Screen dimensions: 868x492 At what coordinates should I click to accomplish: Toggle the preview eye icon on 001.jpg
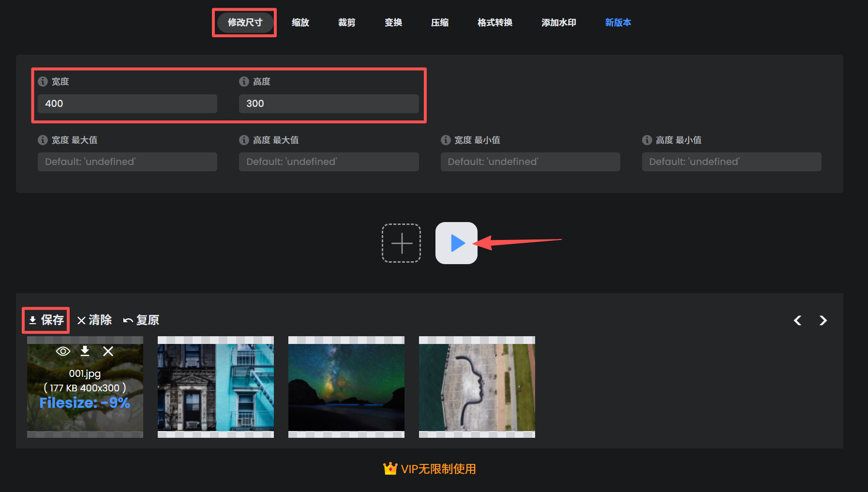[x=63, y=351]
